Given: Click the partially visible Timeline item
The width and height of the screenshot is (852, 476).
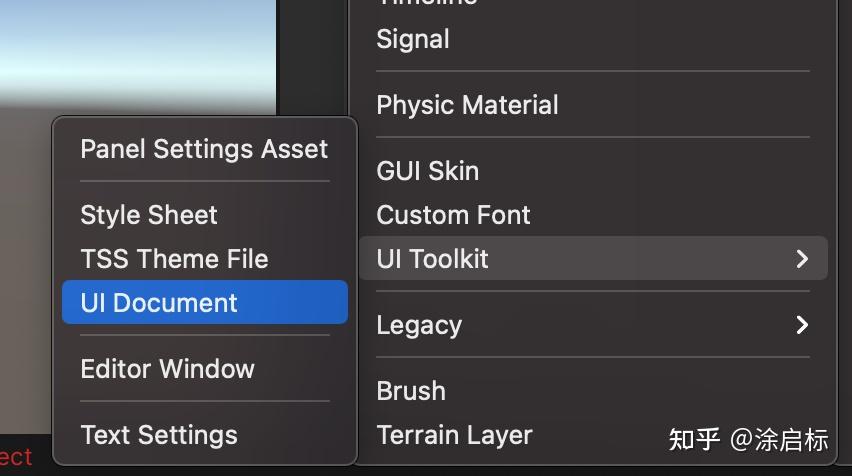Looking at the screenshot, I should [x=427, y=4].
